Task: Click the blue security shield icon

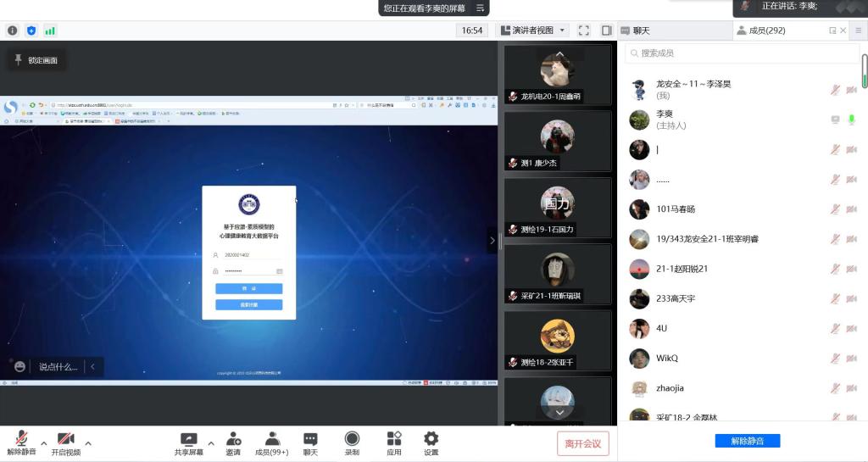Action: tap(31, 31)
